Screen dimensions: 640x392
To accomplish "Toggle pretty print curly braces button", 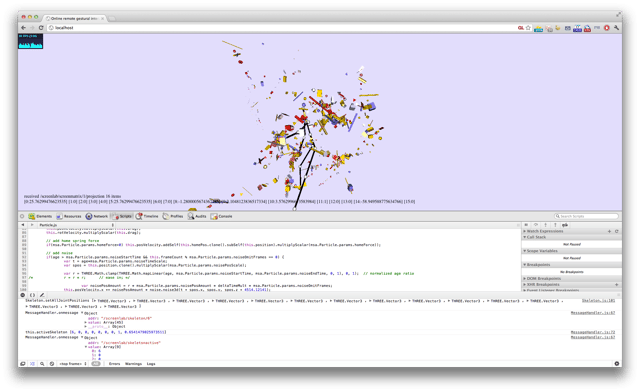I will [32, 295].
